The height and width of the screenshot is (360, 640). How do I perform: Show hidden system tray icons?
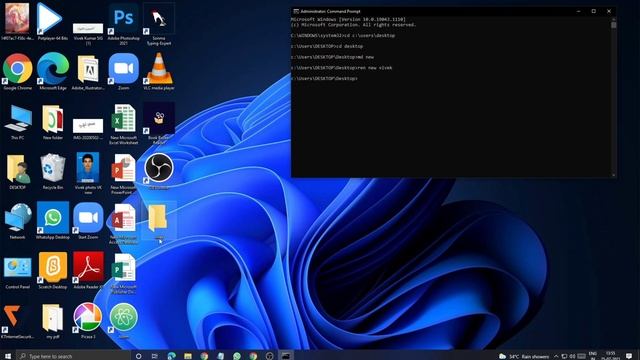(x=556, y=356)
